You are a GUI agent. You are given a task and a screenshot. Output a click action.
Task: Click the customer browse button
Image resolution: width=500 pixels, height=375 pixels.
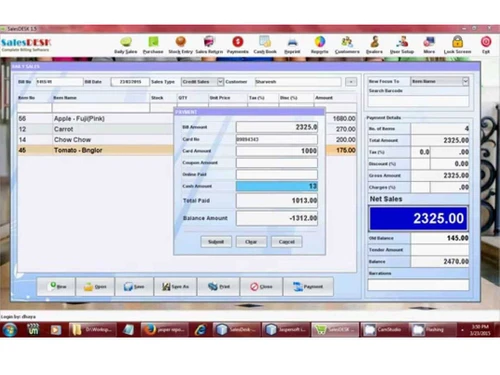pos(351,82)
